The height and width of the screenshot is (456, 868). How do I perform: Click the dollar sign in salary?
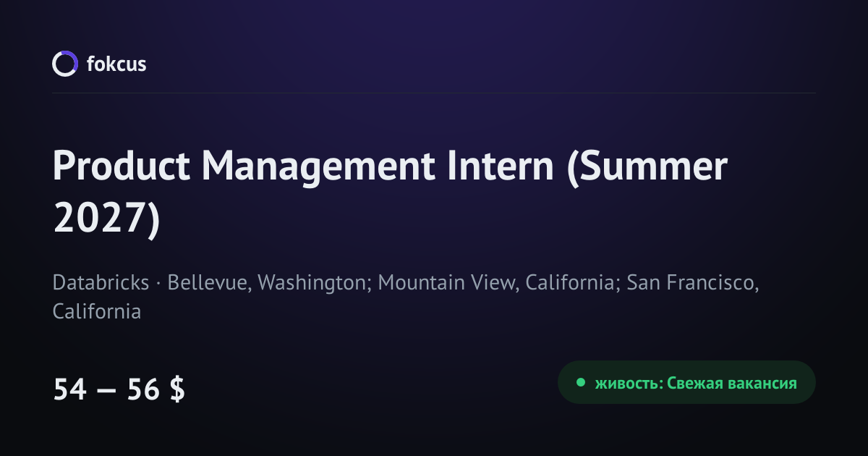[177, 389]
